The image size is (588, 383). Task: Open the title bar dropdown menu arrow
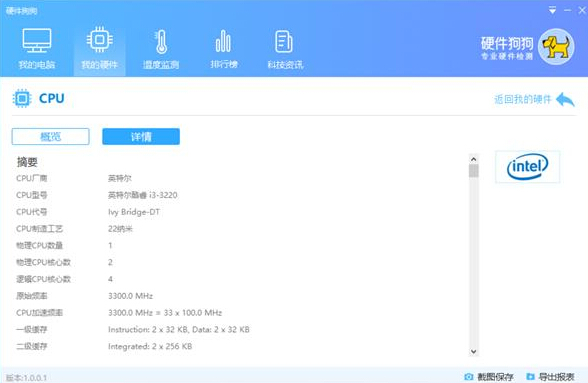(x=552, y=11)
